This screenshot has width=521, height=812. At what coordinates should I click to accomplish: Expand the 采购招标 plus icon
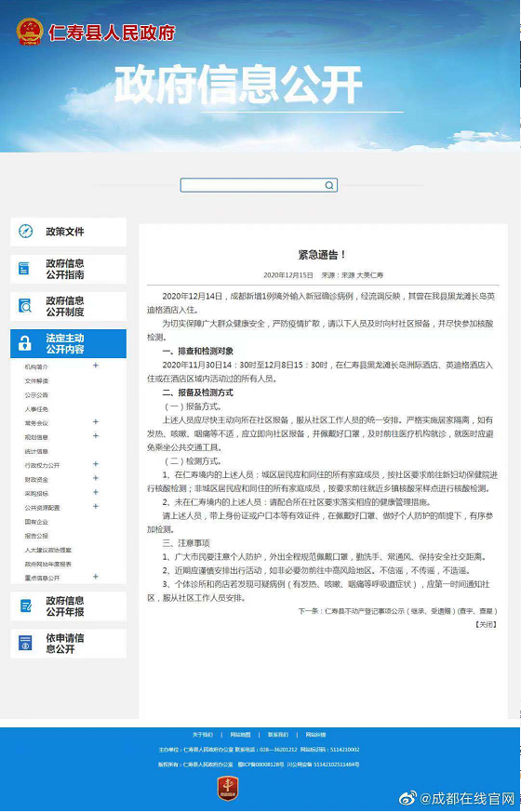tap(95, 492)
